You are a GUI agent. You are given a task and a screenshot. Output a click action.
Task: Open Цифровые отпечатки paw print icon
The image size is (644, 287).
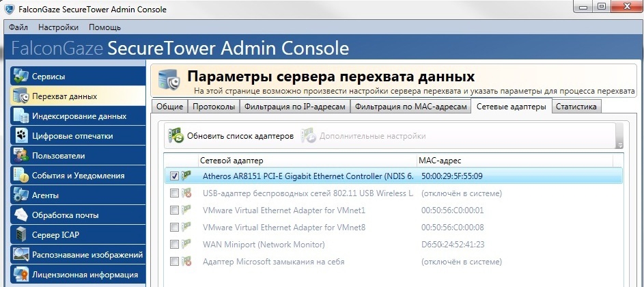pyautogui.click(x=20, y=136)
